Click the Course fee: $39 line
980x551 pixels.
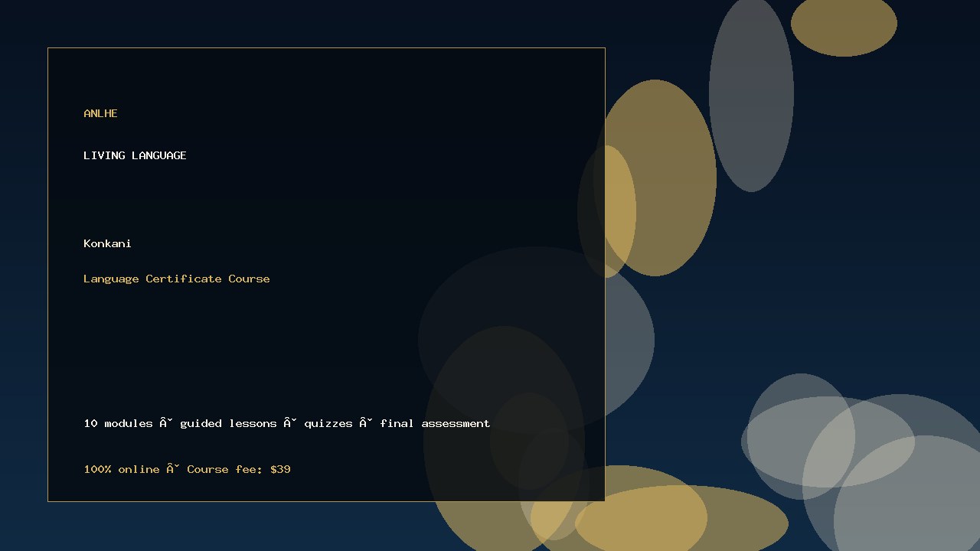(x=187, y=469)
